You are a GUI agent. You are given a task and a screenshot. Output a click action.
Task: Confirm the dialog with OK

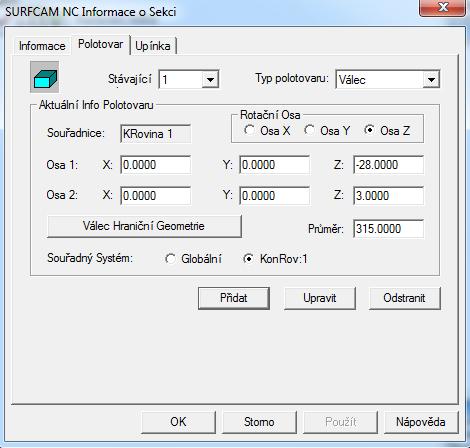[x=178, y=422]
